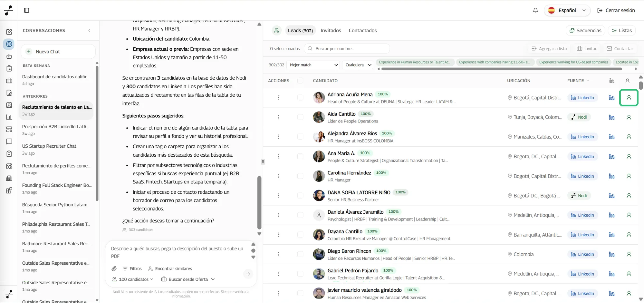Open the Cualquiera filter dropdown
Viewport: 644px width, 303px height.
pyautogui.click(x=358, y=65)
